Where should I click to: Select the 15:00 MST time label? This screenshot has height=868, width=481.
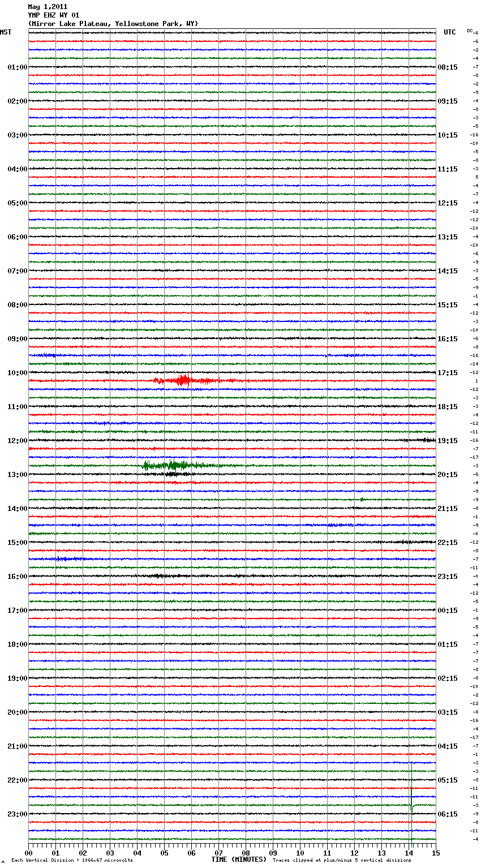point(17,543)
